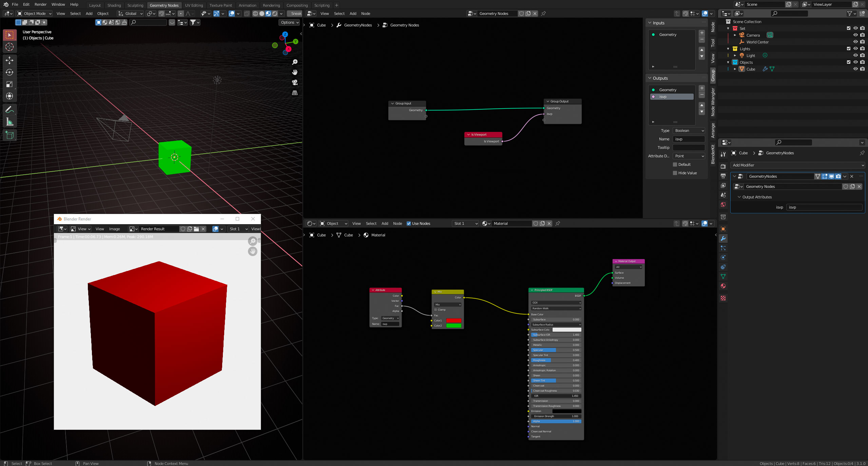Image resolution: width=868 pixels, height=466 pixels.
Task: Activate the 3D Cursor tool
Action: (x=9, y=47)
